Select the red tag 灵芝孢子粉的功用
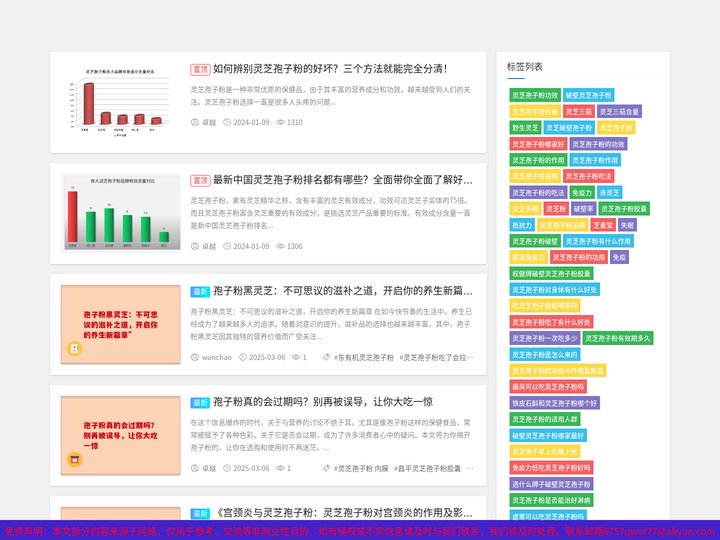The height and width of the screenshot is (540, 720). point(579,257)
